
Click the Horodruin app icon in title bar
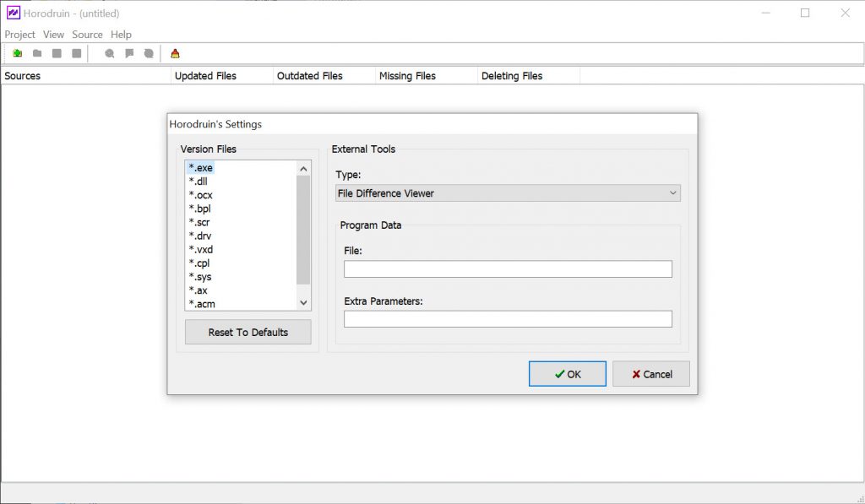coord(14,13)
